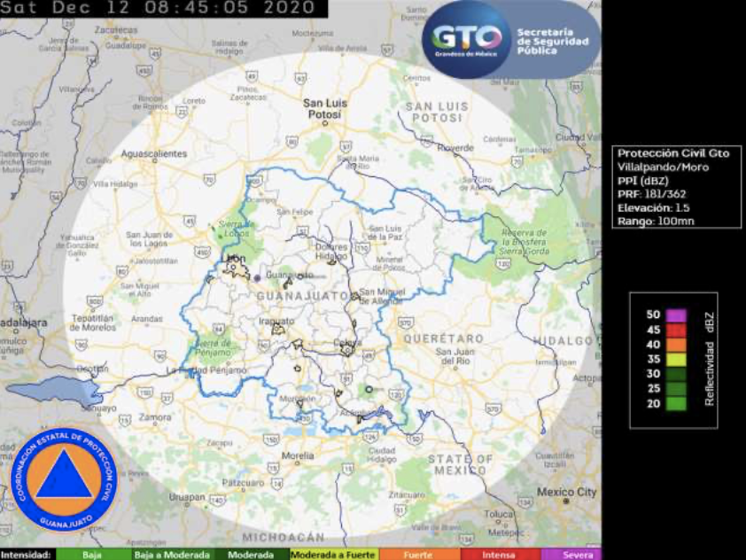Click the timestamp Sat Dec 12 08:45:05
This screenshot has width=746, height=560.
click(158, 8)
